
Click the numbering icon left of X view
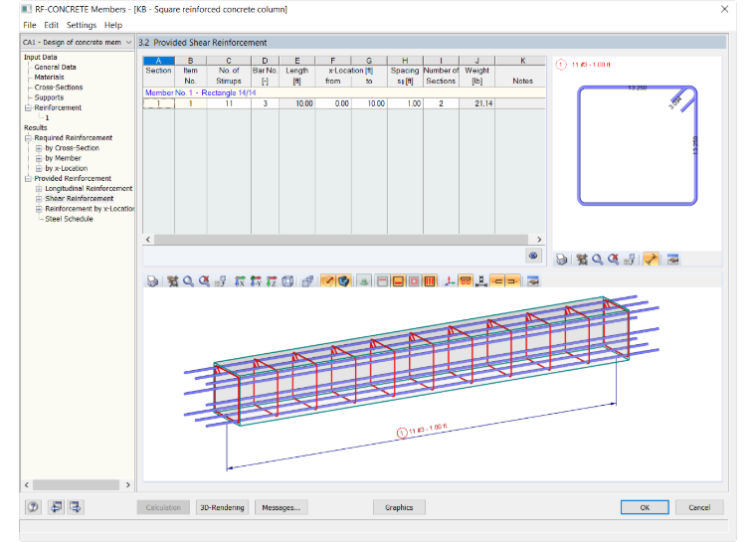221,281
